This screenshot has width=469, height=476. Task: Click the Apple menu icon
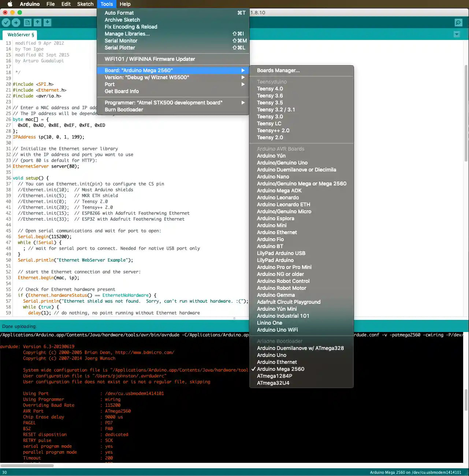[x=10, y=4]
